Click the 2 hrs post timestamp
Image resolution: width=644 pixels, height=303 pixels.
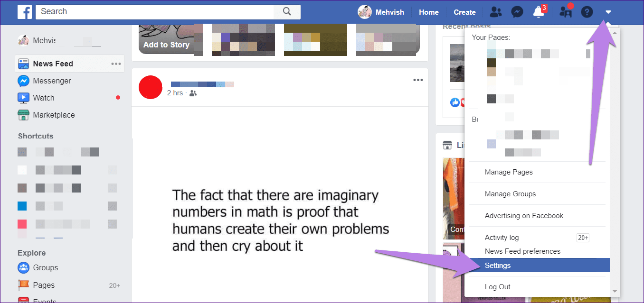(175, 93)
